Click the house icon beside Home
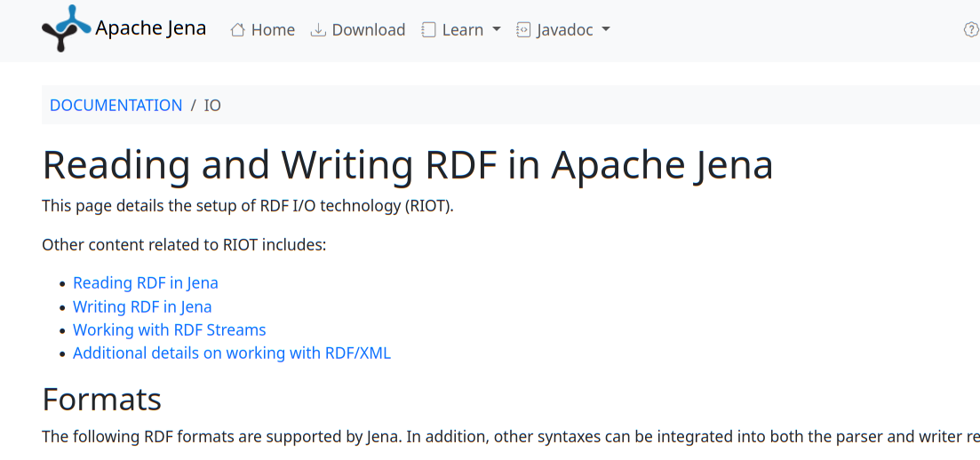The width and height of the screenshot is (980, 460). (237, 29)
